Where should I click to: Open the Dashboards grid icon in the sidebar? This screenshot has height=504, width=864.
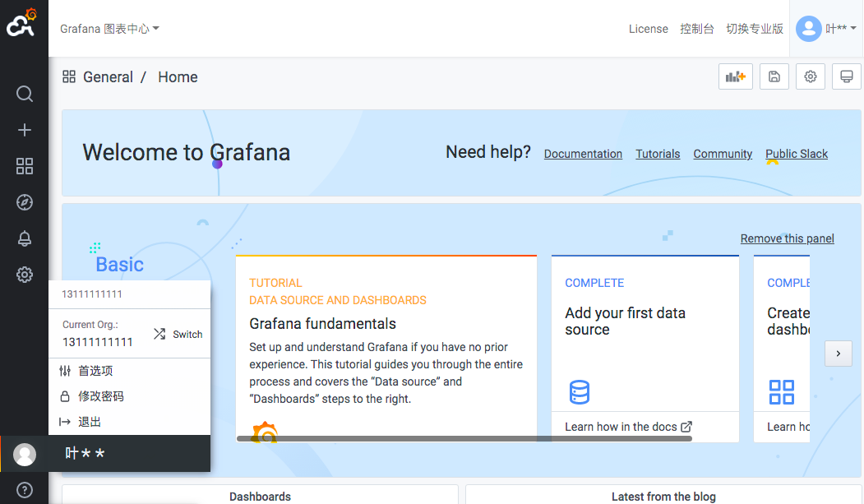(24, 166)
